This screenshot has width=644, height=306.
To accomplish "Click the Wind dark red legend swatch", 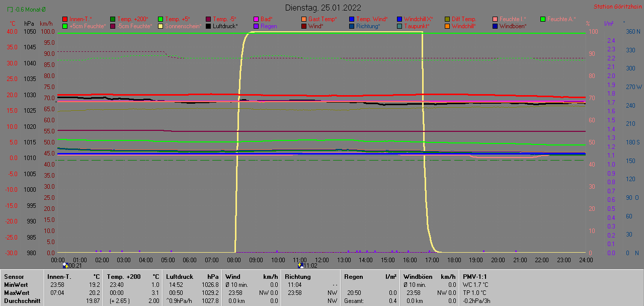I will [x=304, y=26].
